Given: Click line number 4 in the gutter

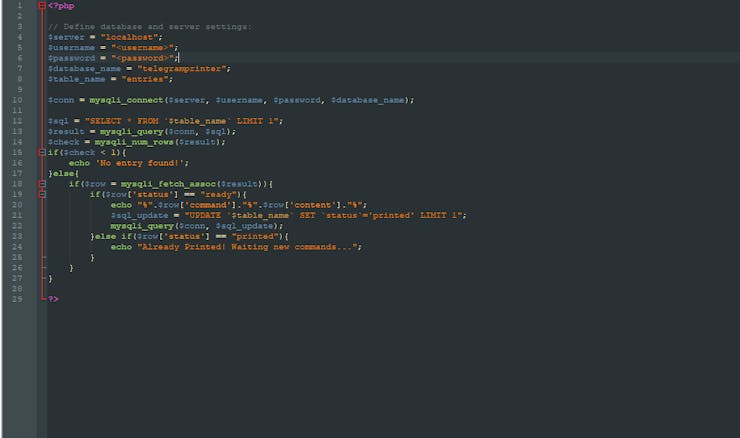Looking at the screenshot, I should click(x=20, y=37).
